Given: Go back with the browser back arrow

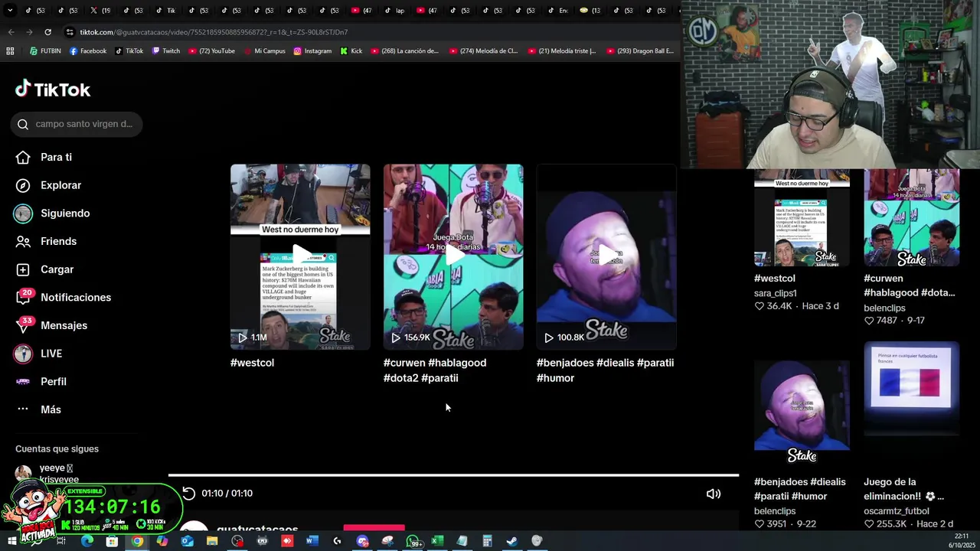Looking at the screenshot, I should point(11,32).
